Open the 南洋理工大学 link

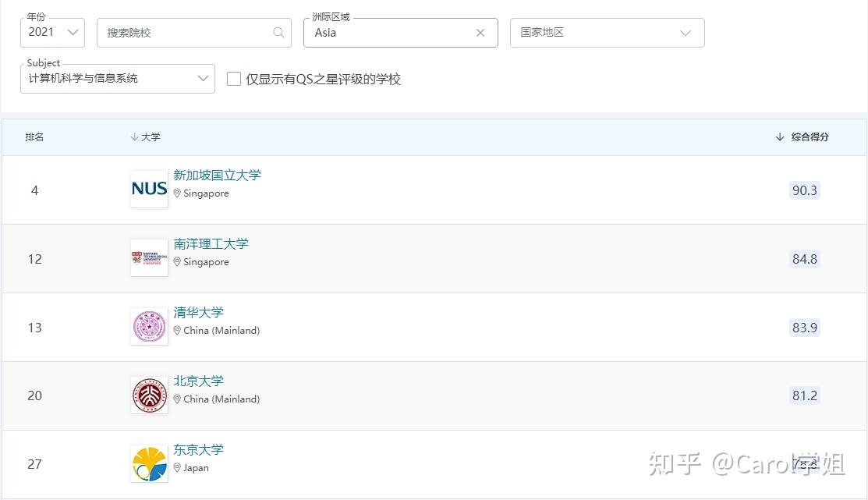pos(211,243)
